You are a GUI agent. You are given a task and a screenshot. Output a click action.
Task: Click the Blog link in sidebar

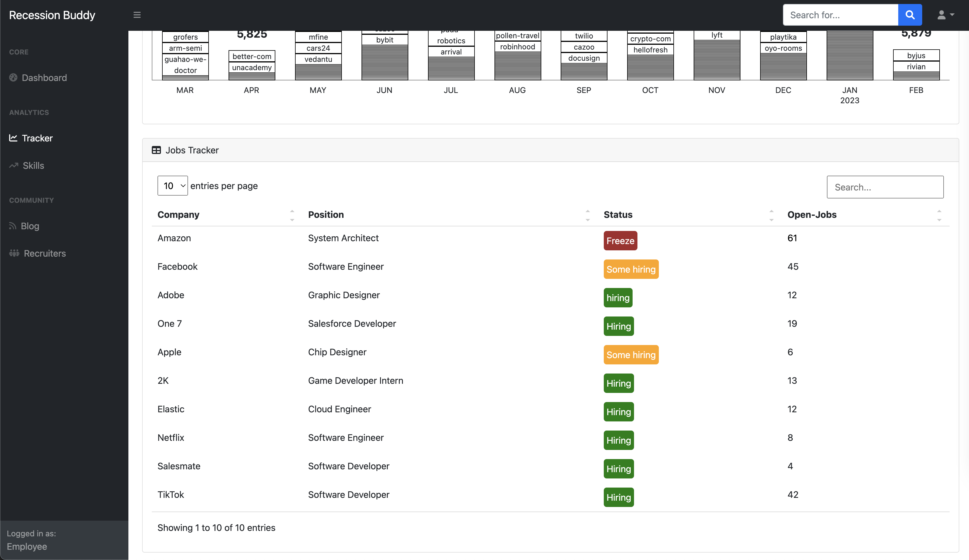(30, 226)
